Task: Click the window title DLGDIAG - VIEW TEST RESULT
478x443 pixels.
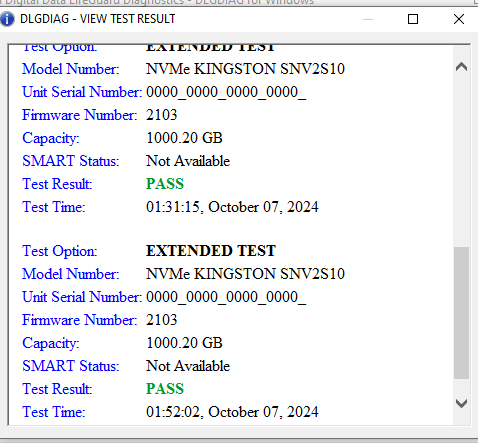Action: 97,19
